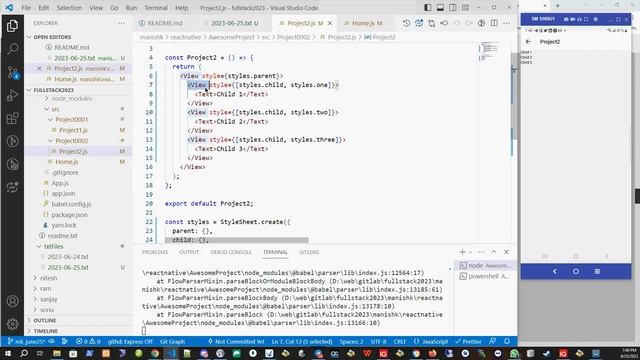The image size is (640, 360).
Task: Open the Search view in activity bar
Action: click(12, 49)
